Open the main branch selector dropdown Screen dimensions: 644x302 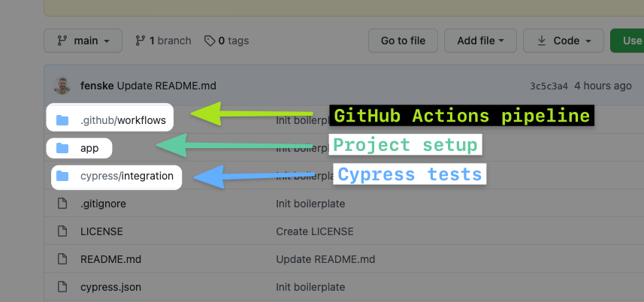[83, 41]
